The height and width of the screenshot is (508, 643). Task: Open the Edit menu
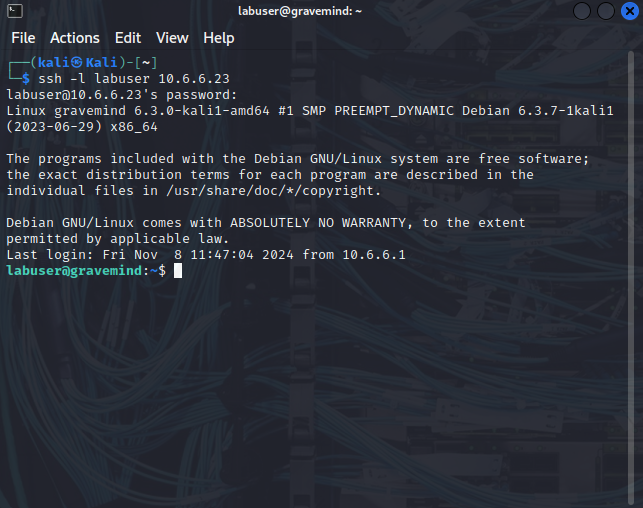click(128, 38)
